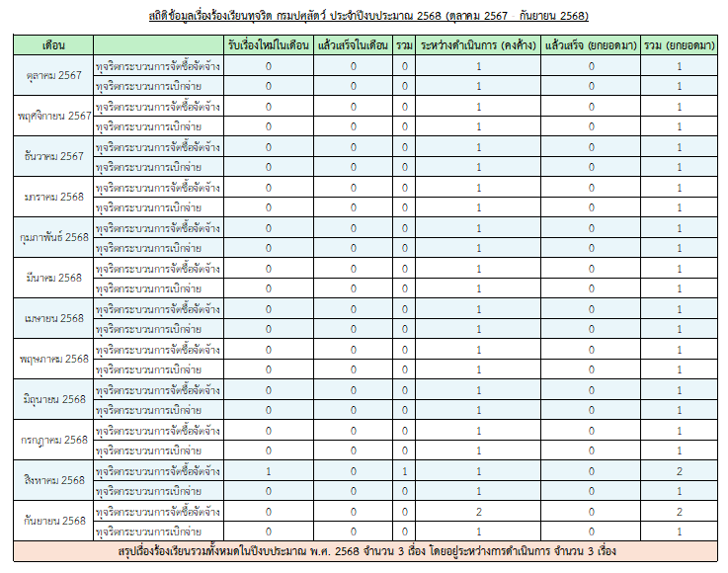
Task: Click the narrow "รวม" column header
Action: click(x=404, y=45)
